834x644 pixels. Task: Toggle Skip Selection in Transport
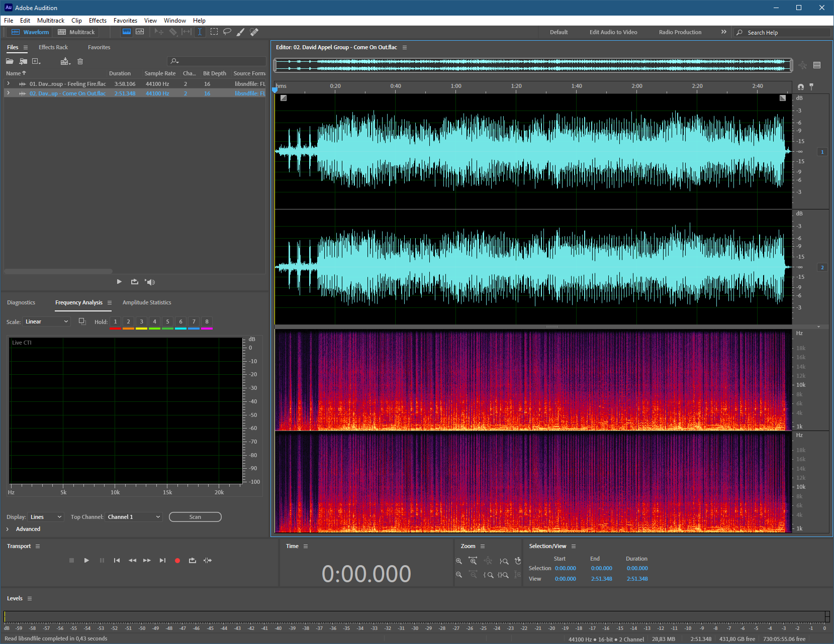coord(208,560)
